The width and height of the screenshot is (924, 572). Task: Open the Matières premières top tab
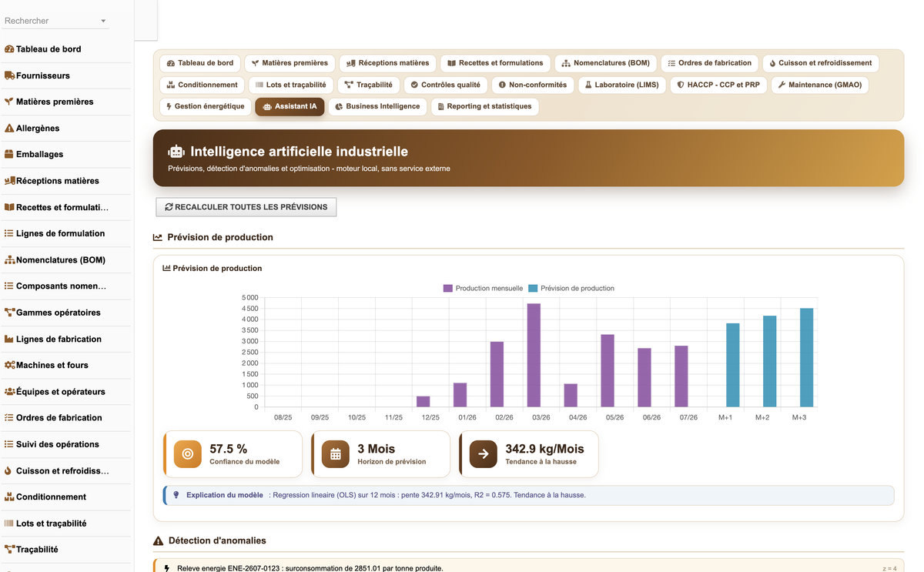290,63
